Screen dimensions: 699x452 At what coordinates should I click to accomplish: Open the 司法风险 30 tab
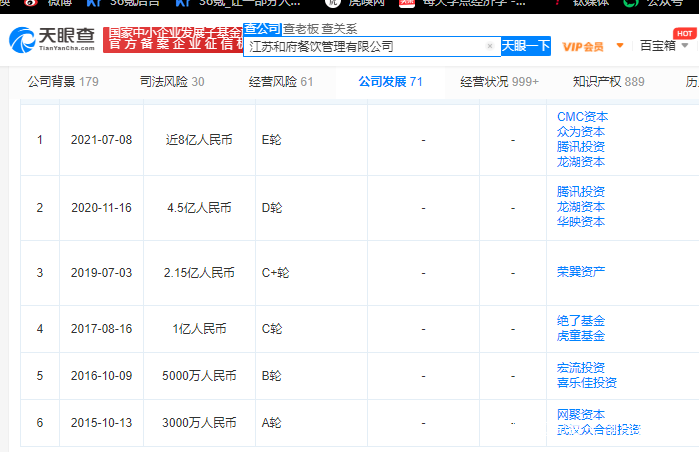(172, 82)
